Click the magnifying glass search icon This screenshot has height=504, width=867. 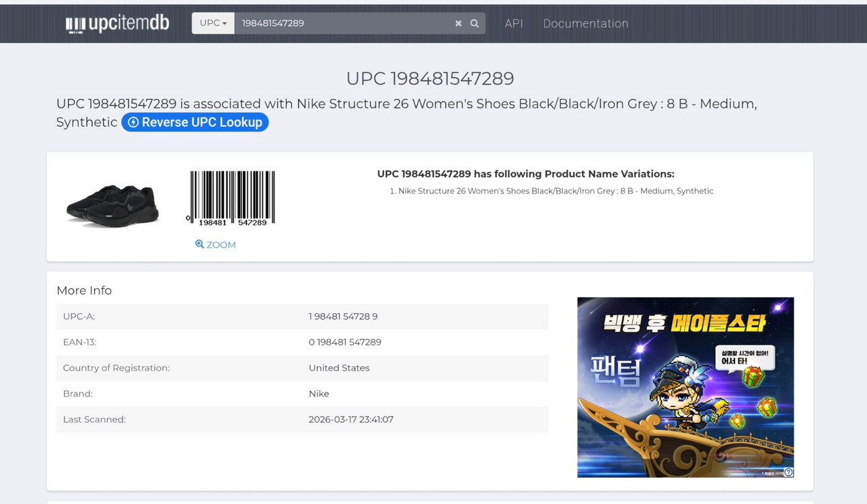pos(474,24)
